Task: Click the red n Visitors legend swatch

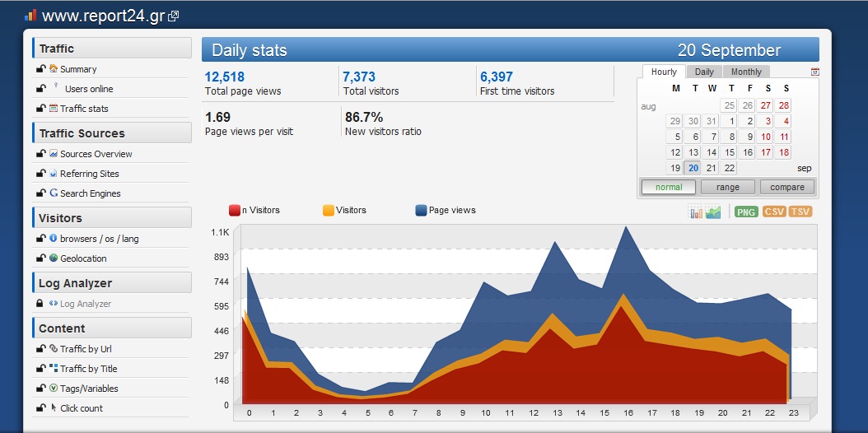Action: point(235,210)
